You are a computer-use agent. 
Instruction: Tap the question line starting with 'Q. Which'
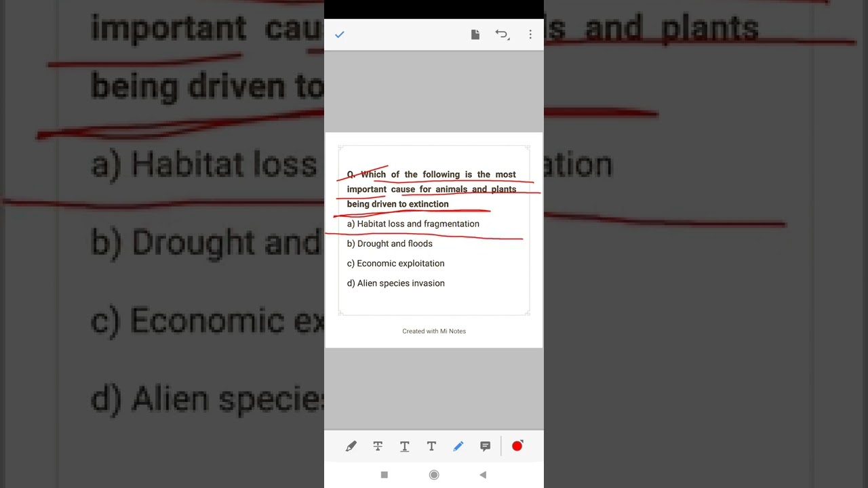(431, 174)
